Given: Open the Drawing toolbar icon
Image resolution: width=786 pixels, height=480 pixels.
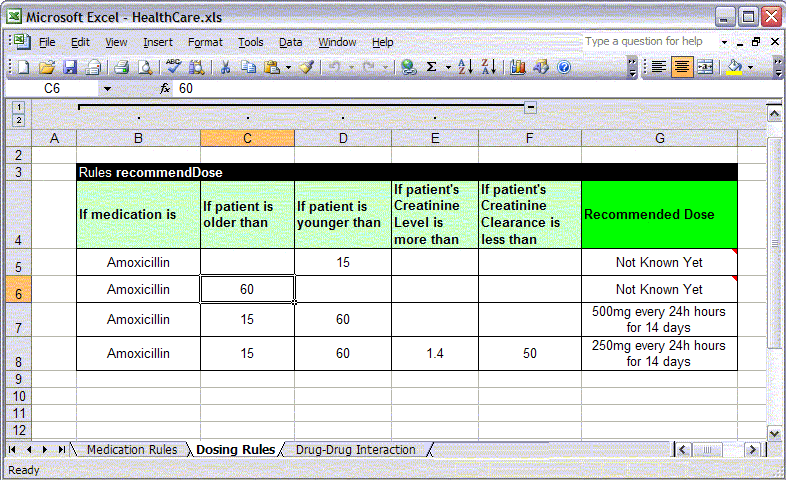Looking at the screenshot, I should pyautogui.click(x=541, y=67).
